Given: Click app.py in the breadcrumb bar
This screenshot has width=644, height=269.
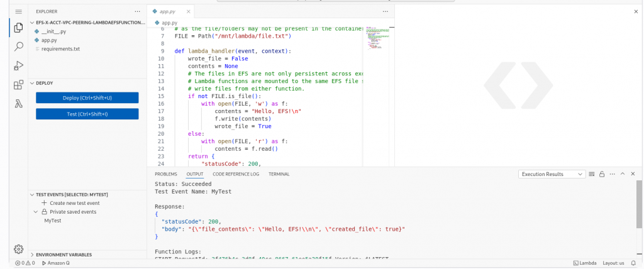Looking at the screenshot, I should (169, 23).
